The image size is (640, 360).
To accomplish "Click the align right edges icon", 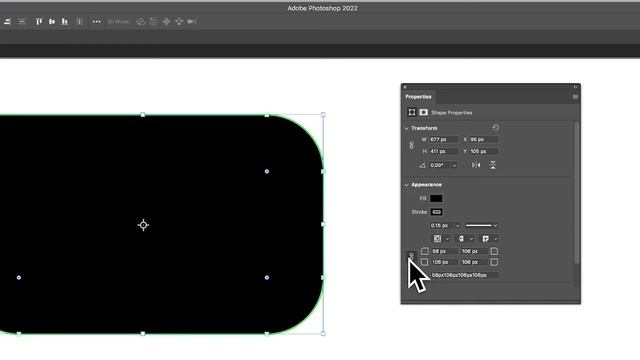I will tap(7, 22).
